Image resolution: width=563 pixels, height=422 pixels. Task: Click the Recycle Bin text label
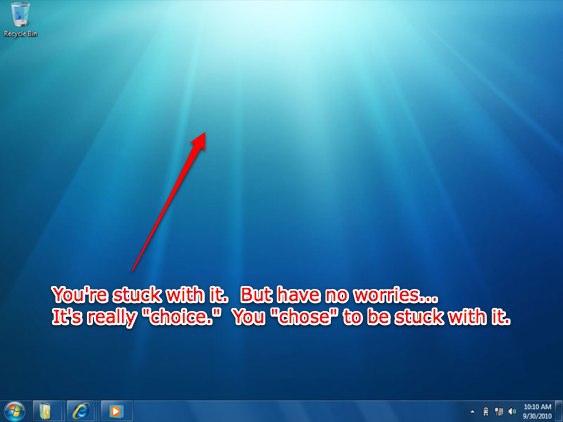[20, 34]
